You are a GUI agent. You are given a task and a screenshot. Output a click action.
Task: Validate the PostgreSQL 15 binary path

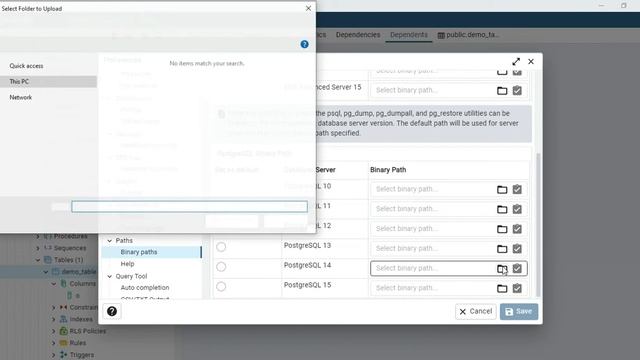517,288
